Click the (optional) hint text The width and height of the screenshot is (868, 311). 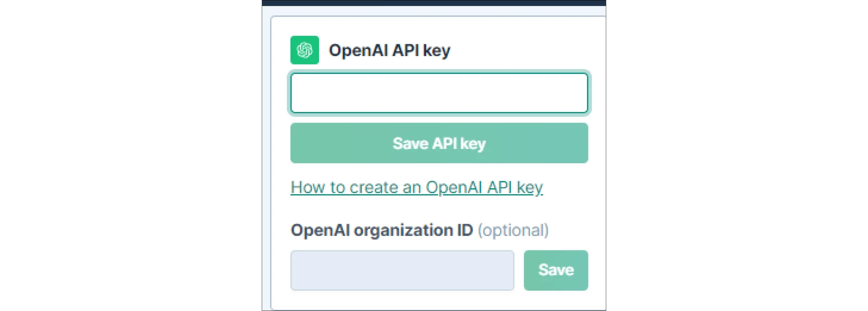[513, 230]
